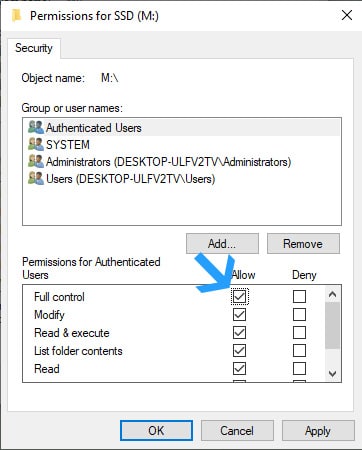Toggle Allow checkbox for Read
The height and width of the screenshot is (450, 362).
[240, 368]
